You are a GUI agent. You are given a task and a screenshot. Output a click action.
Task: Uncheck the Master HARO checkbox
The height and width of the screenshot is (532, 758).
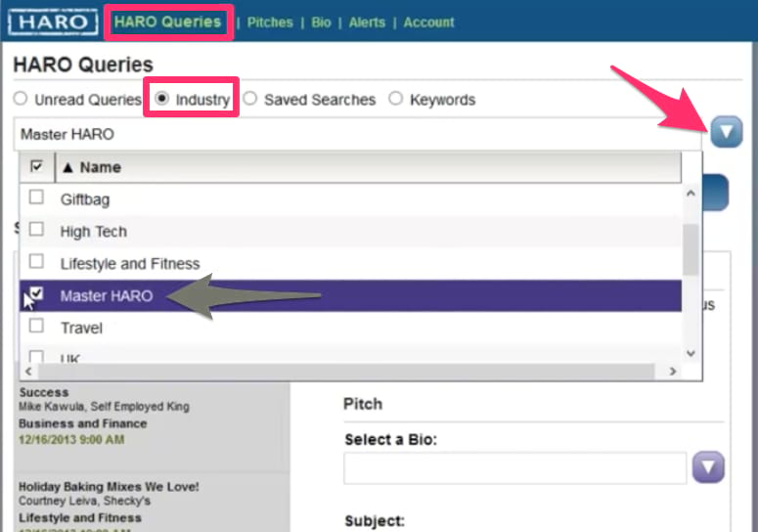36,293
